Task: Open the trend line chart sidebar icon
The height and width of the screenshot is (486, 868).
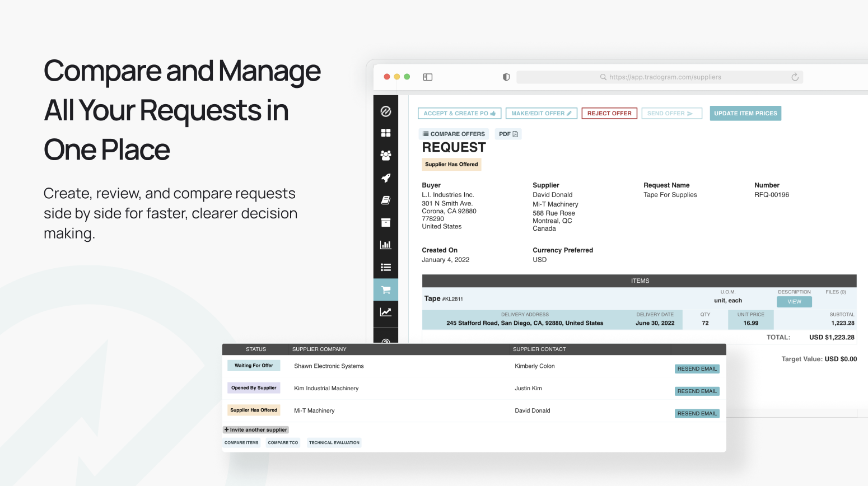Action: tap(386, 312)
